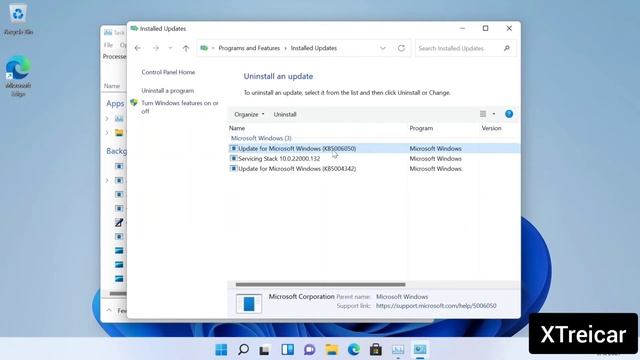Click the Programs and Features breadcrumb
Screen dimensions: 640x360
(249, 48)
